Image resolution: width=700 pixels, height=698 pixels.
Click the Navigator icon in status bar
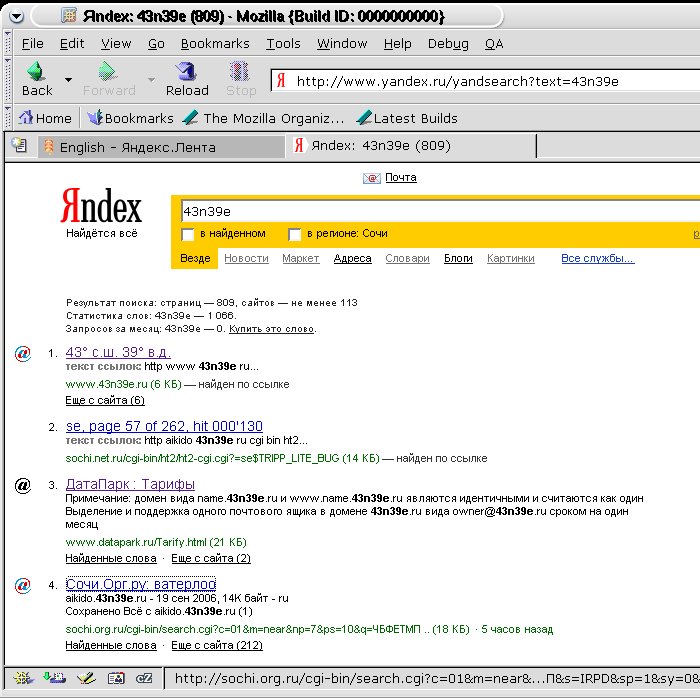[23, 678]
